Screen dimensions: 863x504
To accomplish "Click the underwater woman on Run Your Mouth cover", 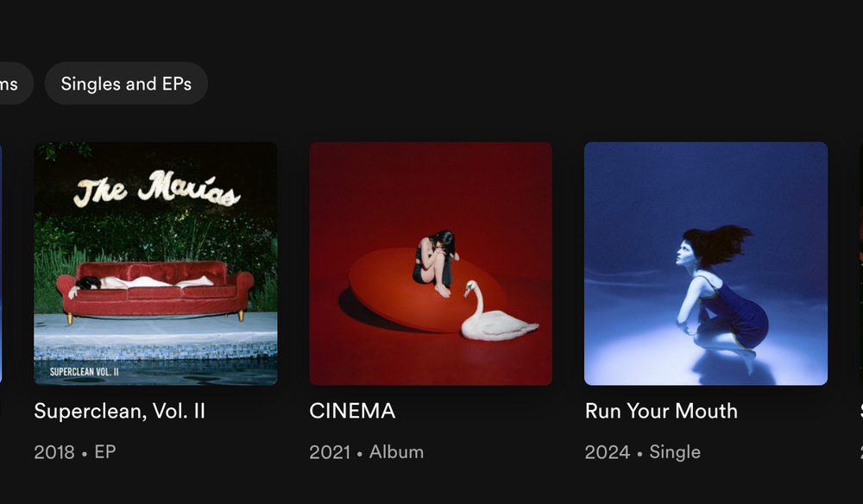I will [716, 297].
